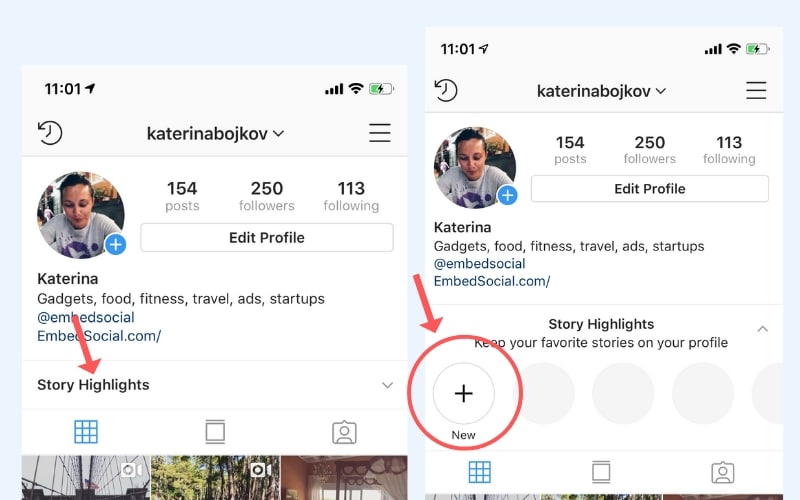Tap the battery icon in right status bar
Screen dimensions: 800x500
pyautogui.click(x=758, y=49)
